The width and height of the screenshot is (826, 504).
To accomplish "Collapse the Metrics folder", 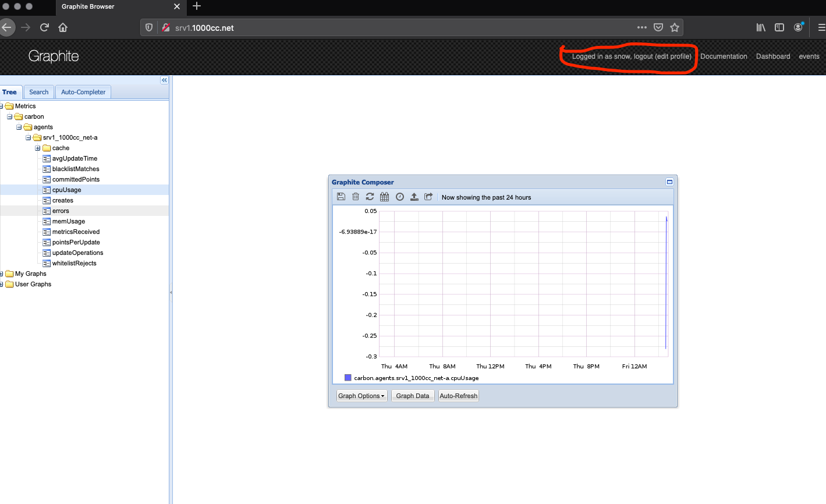I will point(1,106).
